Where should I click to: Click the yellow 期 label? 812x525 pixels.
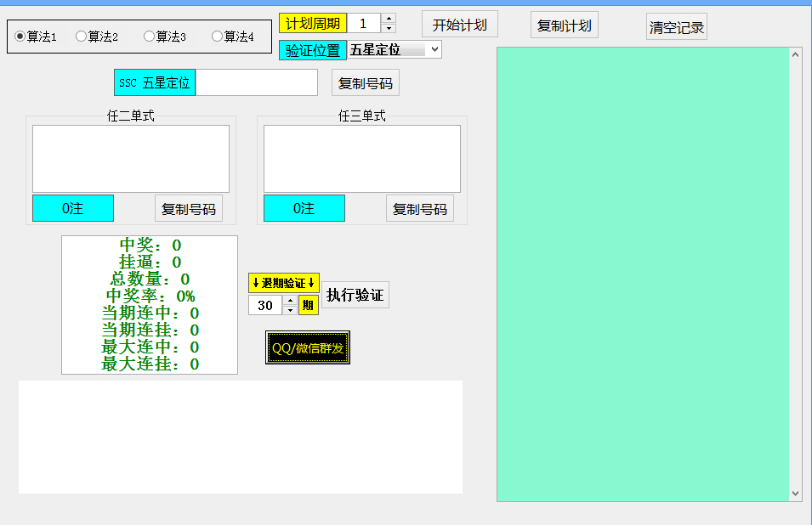[308, 305]
